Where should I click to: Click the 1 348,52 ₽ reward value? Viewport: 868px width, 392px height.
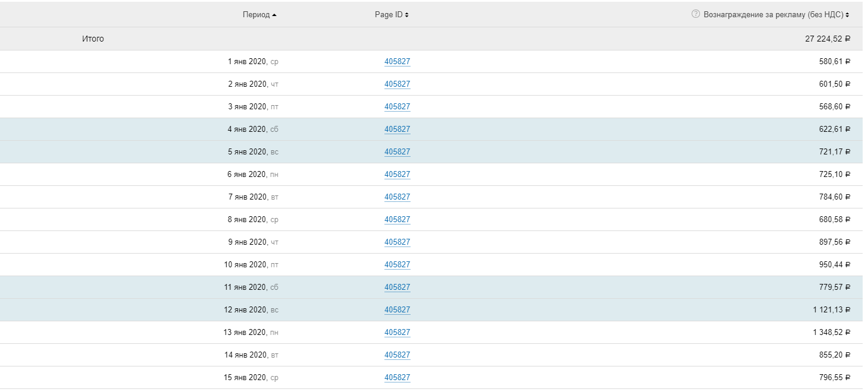click(x=831, y=333)
